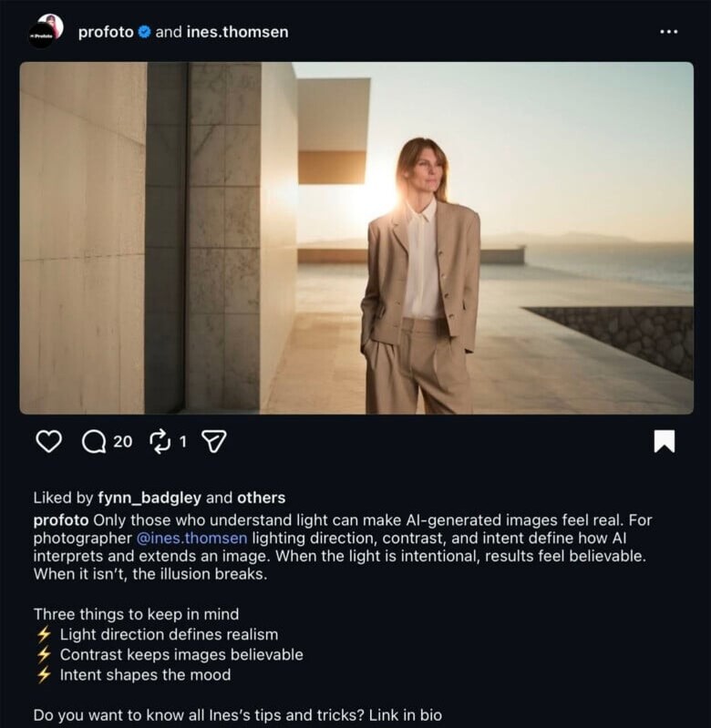Click lightning icon beside Light direction line
The height and width of the screenshot is (728, 711).
[43, 634]
